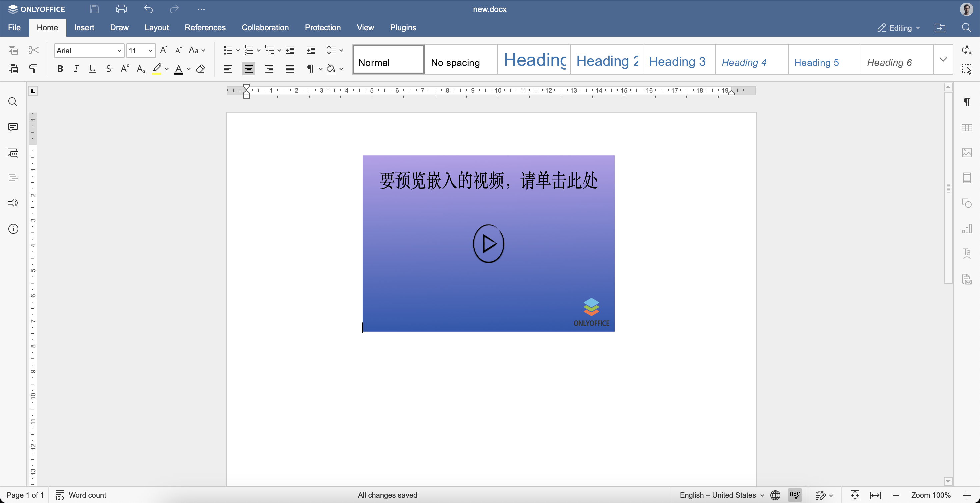Toggle nonprinting characters paragraph mark
Screen dimensions: 980x503
[310, 69]
